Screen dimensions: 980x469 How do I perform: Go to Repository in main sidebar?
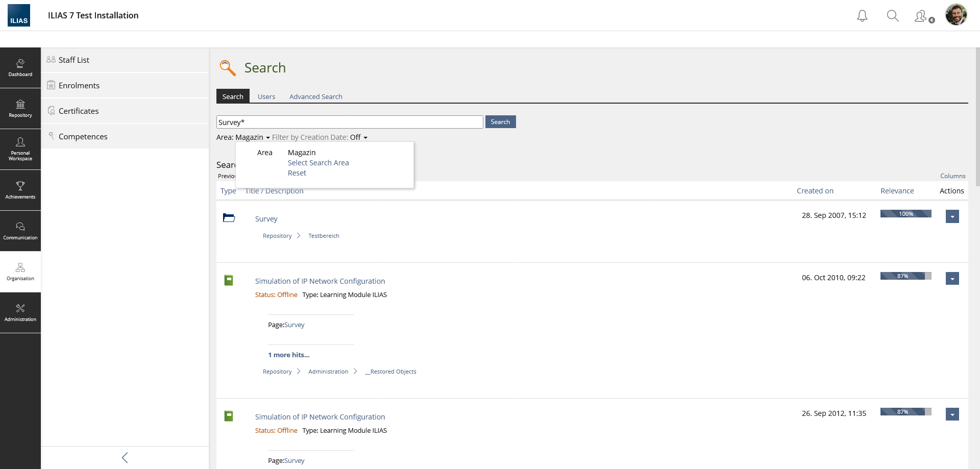point(20,109)
